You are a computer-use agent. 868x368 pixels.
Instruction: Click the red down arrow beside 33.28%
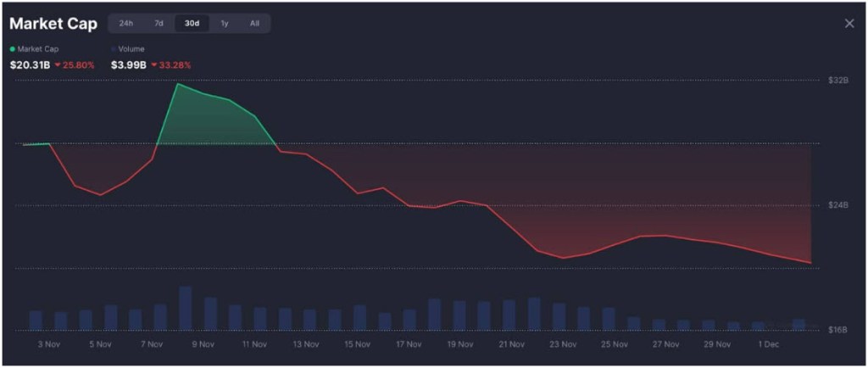(x=153, y=64)
